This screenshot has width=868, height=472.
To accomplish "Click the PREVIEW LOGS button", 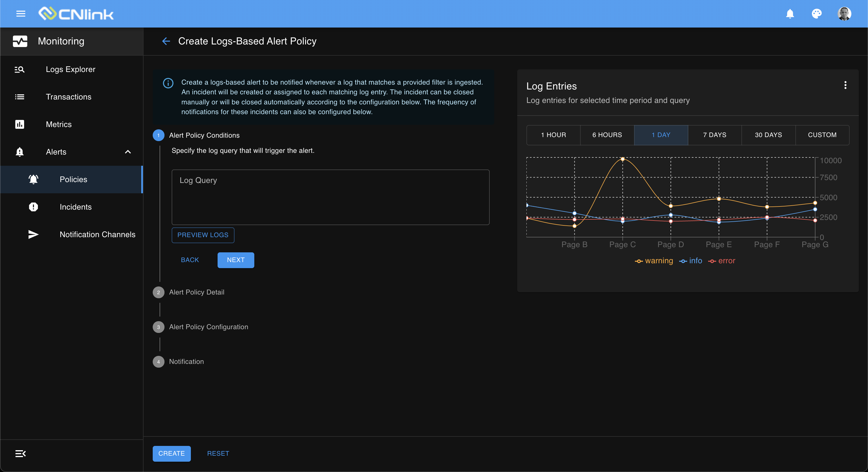I will click(x=203, y=235).
